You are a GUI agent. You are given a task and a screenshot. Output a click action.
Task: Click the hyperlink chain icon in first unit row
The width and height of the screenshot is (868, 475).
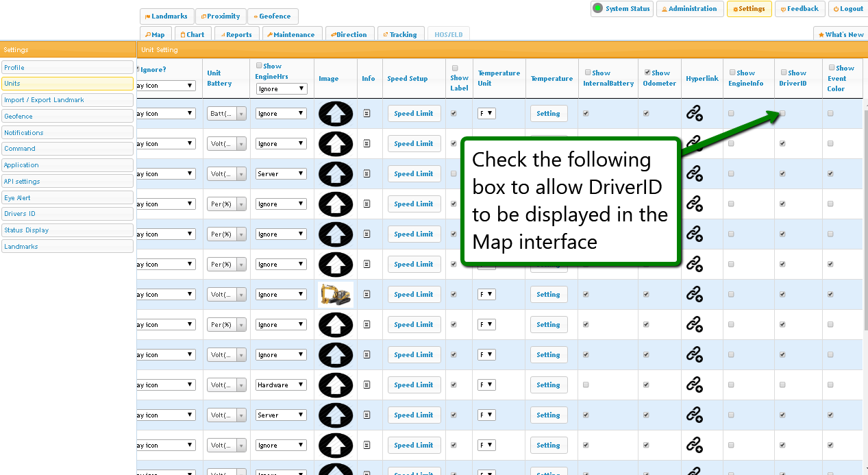point(695,114)
